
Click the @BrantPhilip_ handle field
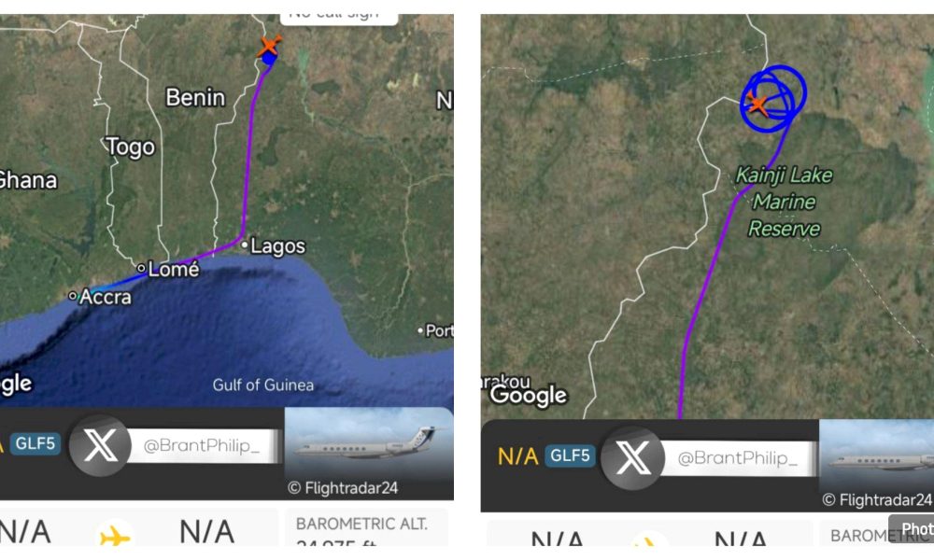point(207,444)
